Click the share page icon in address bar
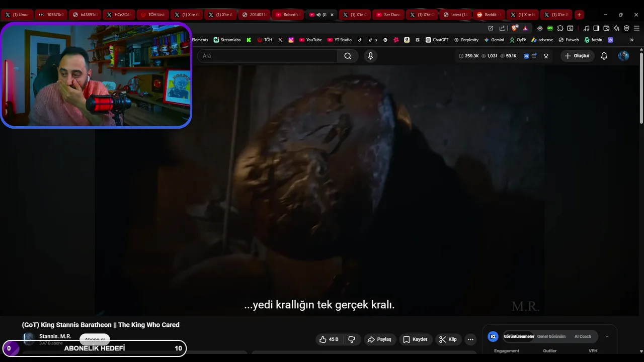The height and width of the screenshot is (362, 644). tap(502, 28)
